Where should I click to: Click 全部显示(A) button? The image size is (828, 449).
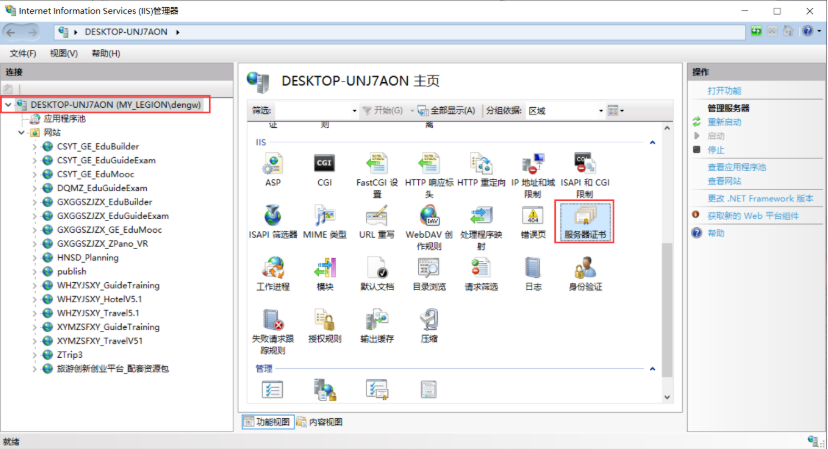[447, 110]
